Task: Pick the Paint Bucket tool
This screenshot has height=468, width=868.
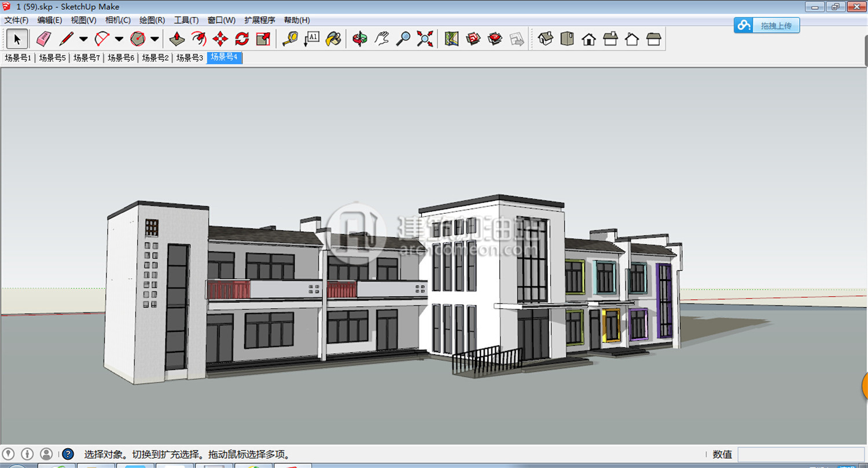Action: pyautogui.click(x=333, y=39)
